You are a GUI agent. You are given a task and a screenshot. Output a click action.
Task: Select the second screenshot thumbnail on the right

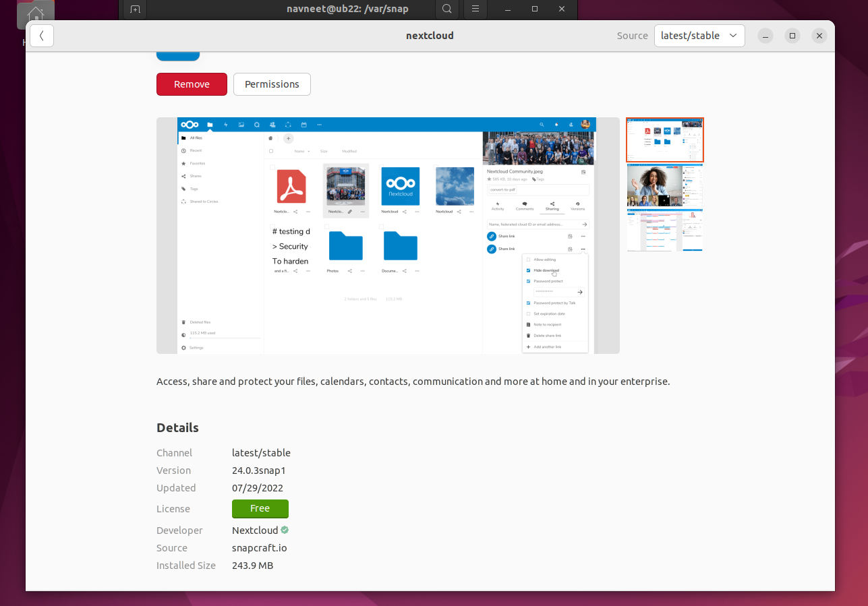[664, 186]
